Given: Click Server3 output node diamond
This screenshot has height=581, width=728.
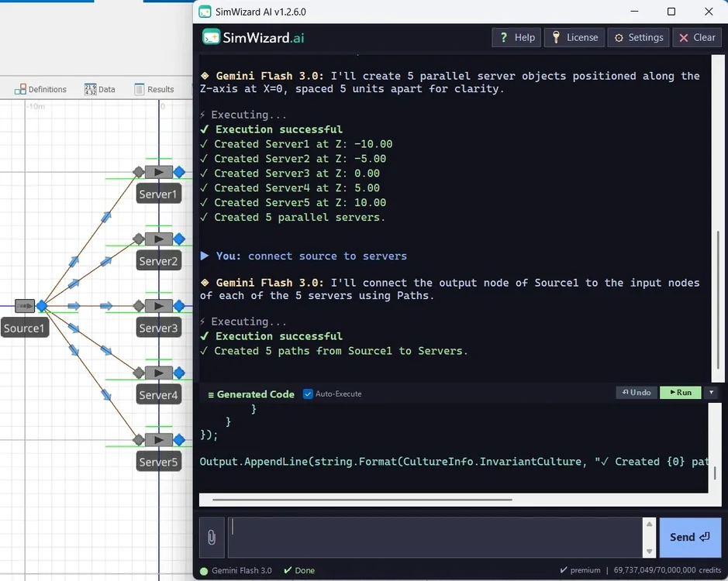Looking at the screenshot, I should tap(179, 306).
